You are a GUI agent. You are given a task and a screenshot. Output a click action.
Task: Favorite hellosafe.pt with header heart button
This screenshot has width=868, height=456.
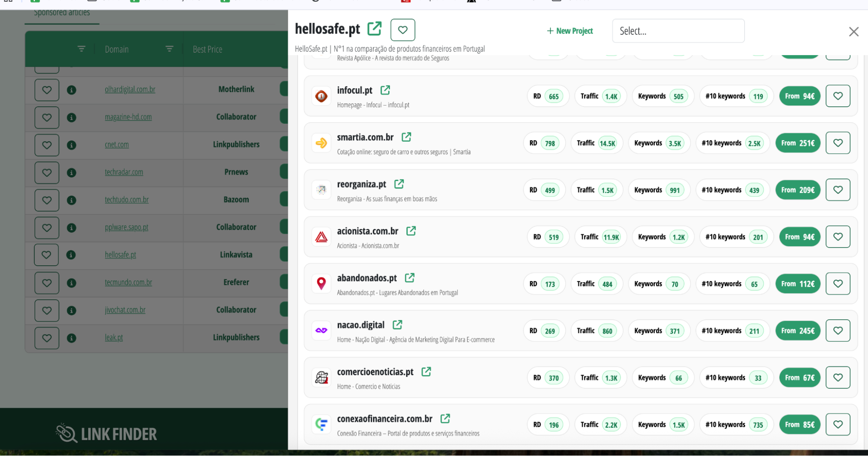403,30
